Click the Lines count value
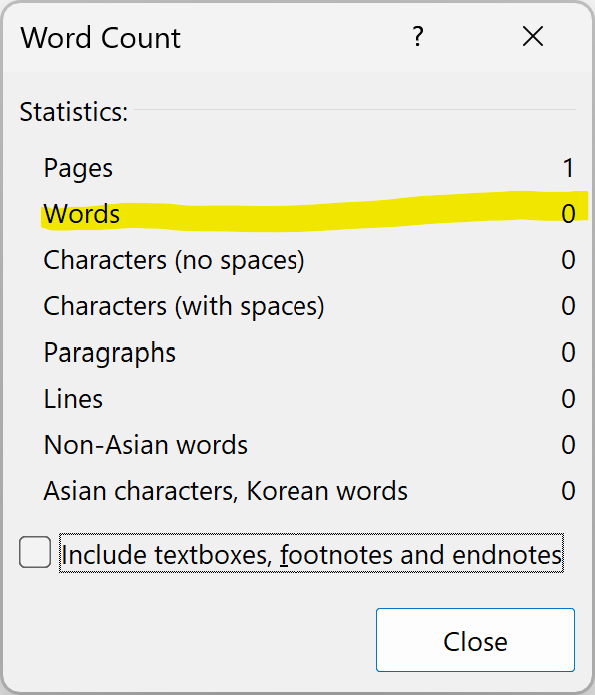This screenshot has width=595, height=695. pos(568,399)
